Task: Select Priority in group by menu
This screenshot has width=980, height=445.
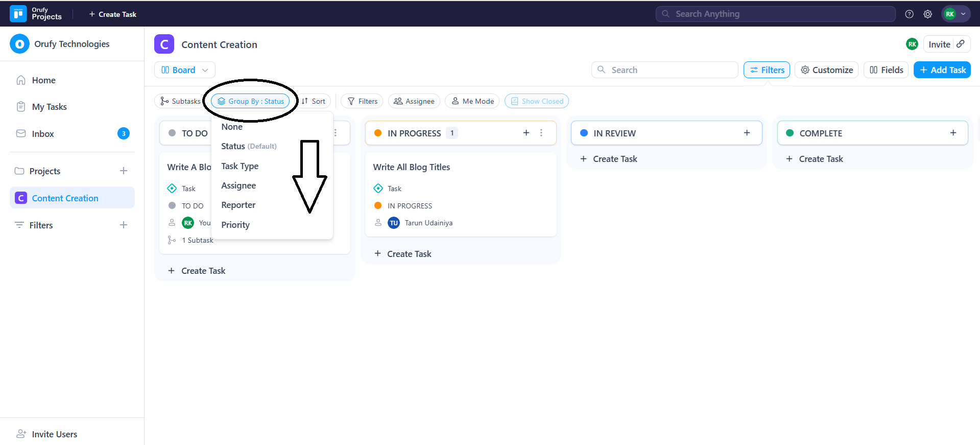Action: [x=235, y=225]
